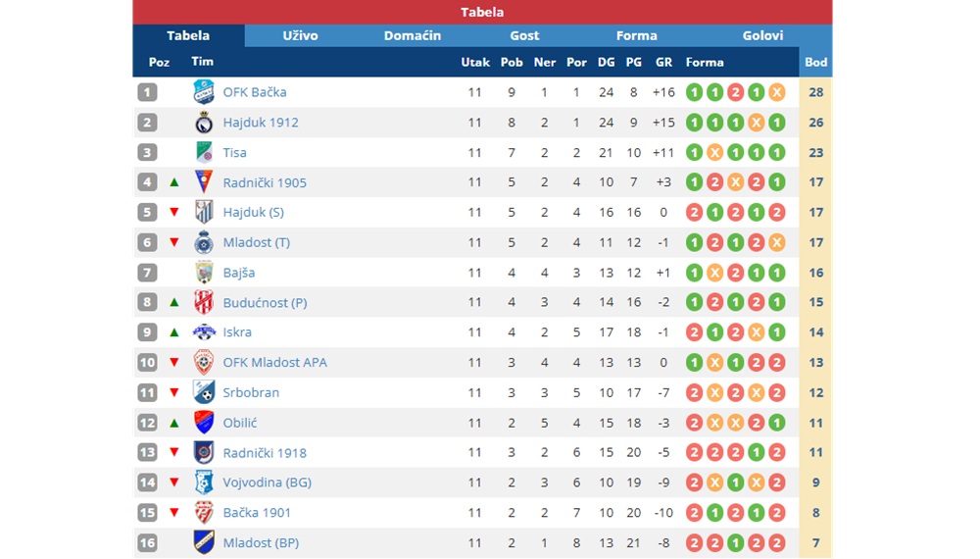Click the Radnički 1905 club crest
The width and height of the screenshot is (980, 559).
(204, 182)
